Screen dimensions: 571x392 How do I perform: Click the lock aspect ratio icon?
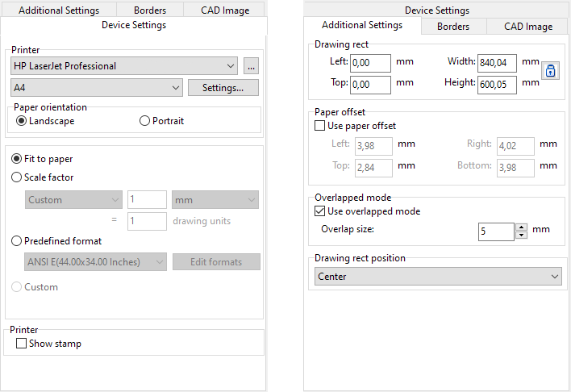pyautogui.click(x=551, y=71)
